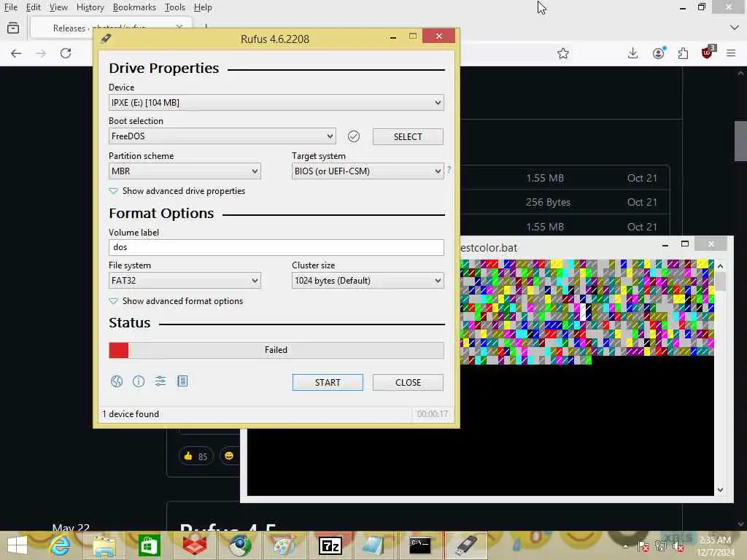Click the '256 Bytes' file size text

click(x=548, y=203)
